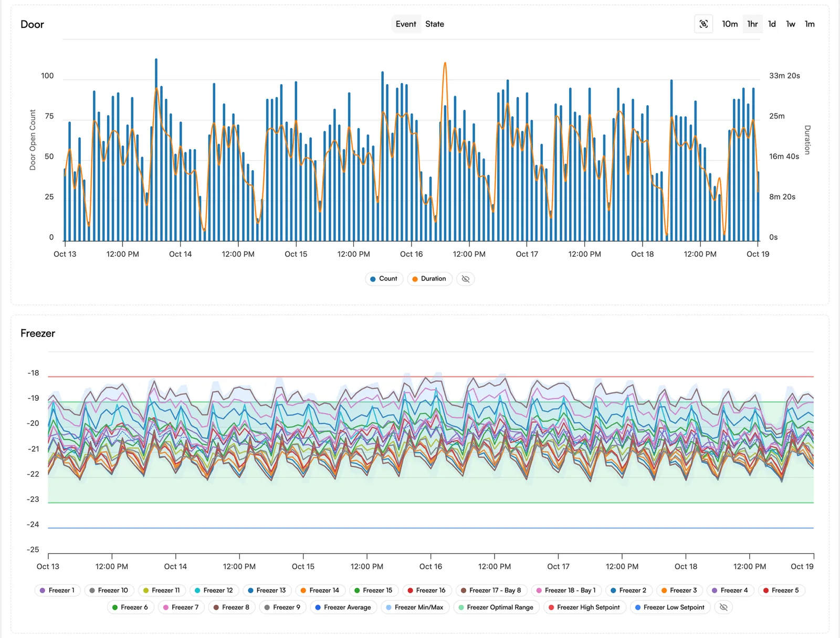Screen dimensions: 840x638
Task: Choose the 1d time interval
Action: 772,24
